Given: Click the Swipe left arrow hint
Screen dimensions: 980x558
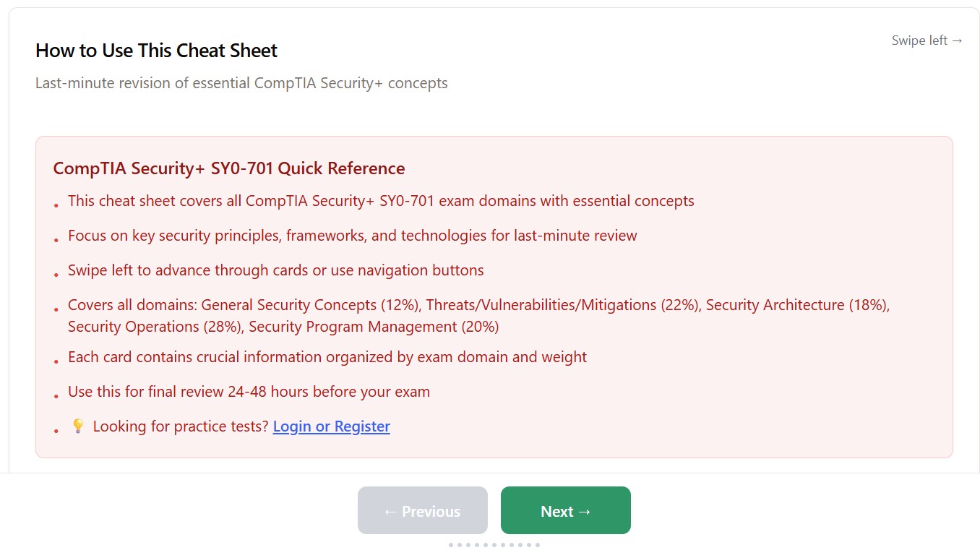Looking at the screenshot, I should click(927, 40).
